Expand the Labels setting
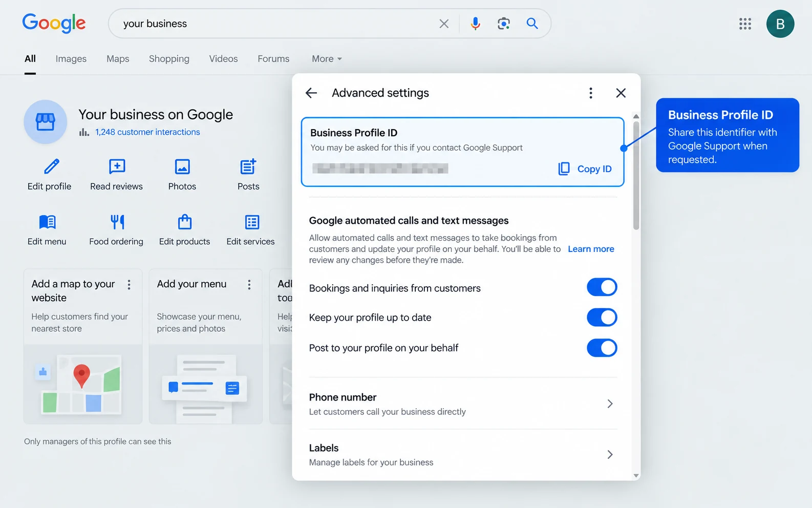812x508 pixels. click(463, 455)
